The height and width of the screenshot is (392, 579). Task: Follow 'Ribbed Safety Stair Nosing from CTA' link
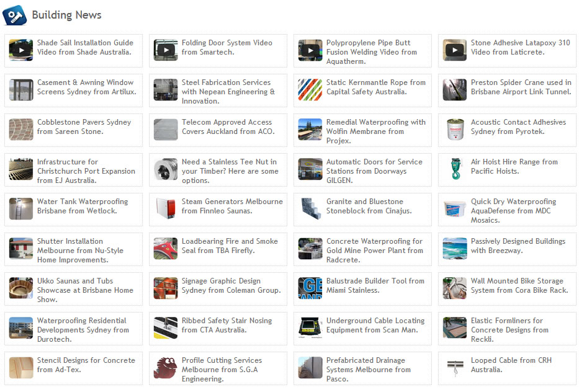click(227, 325)
